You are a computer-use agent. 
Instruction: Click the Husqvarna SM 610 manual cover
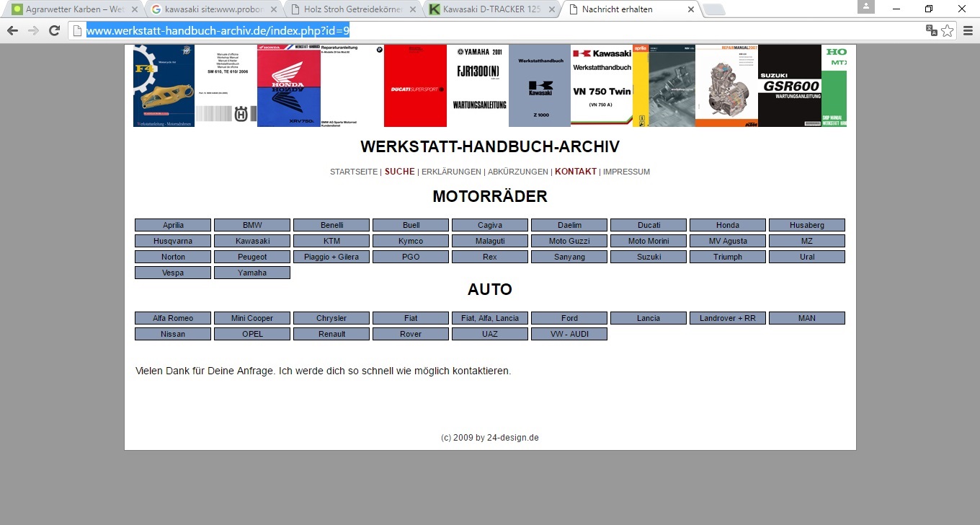tap(226, 86)
